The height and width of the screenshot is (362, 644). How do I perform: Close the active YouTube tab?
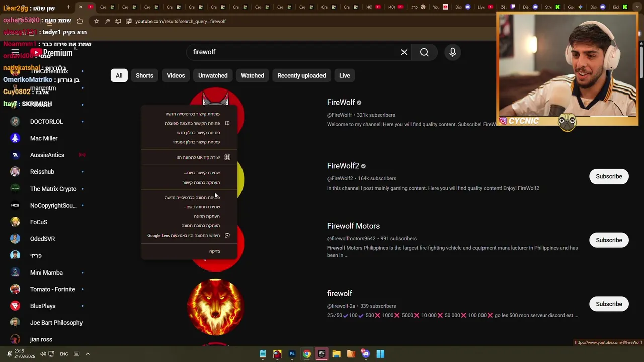[x=80, y=7]
